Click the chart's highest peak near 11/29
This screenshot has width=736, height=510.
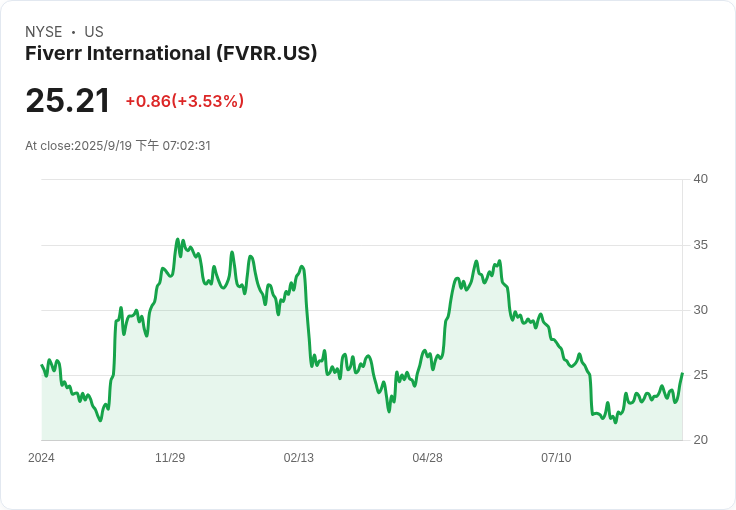[x=177, y=239]
